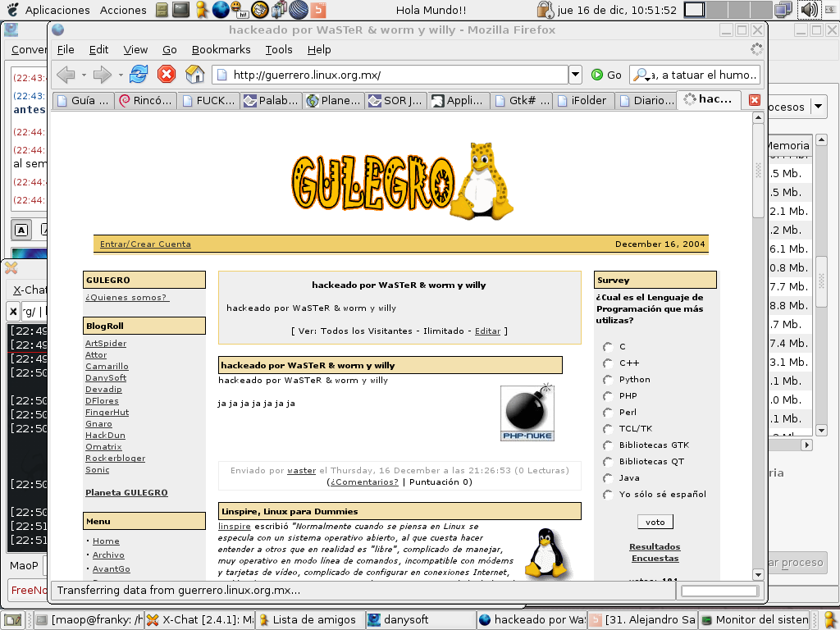Select 'Yo sólo sé español' option
Screen dimensions: 840x630
608,495
